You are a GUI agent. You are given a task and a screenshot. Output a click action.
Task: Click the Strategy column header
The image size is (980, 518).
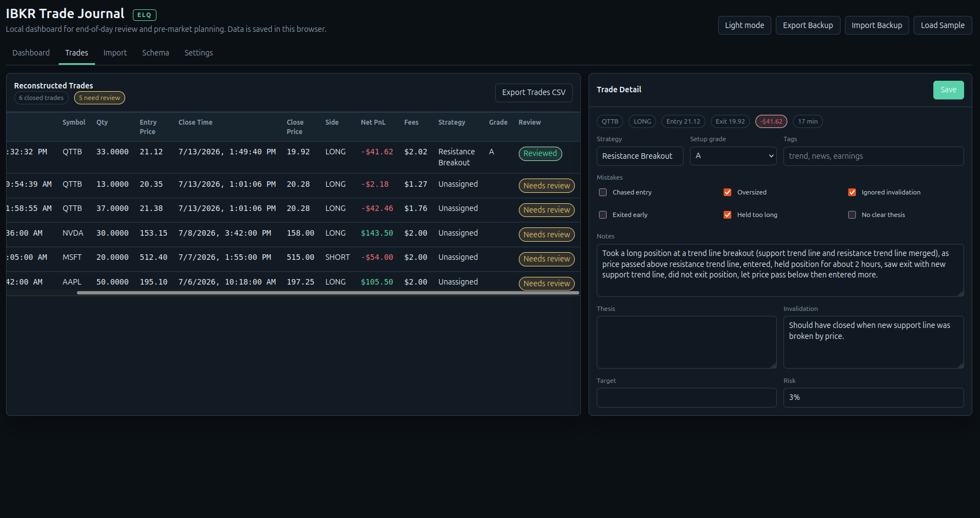452,122
